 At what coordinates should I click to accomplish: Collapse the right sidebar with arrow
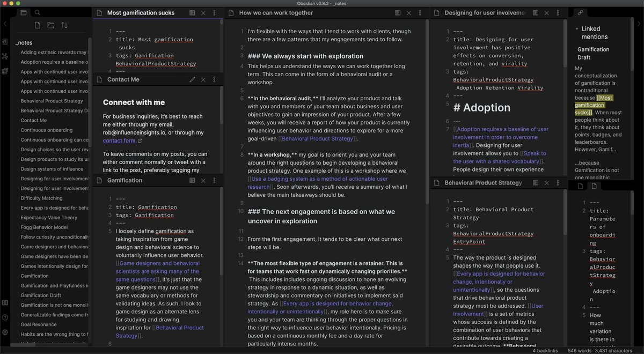click(x=639, y=24)
